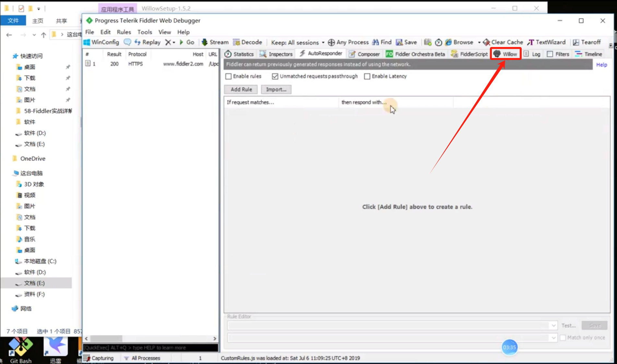Save sessions using the Save icon

pos(406,42)
